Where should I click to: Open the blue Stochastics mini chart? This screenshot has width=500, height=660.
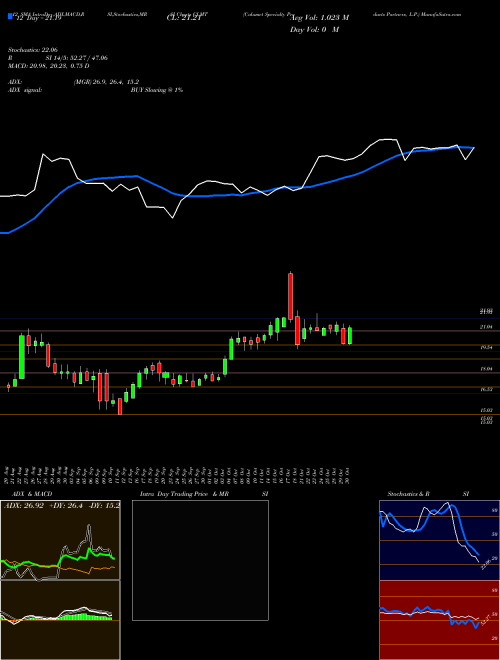point(439,540)
